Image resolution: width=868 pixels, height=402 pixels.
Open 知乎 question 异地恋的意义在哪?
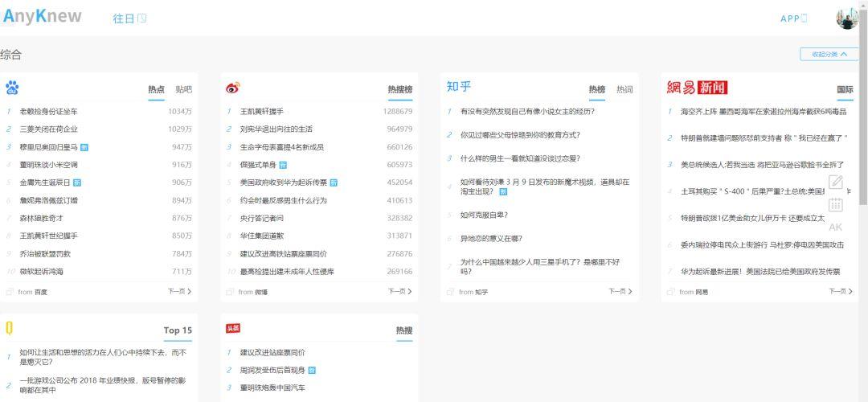click(x=491, y=239)
